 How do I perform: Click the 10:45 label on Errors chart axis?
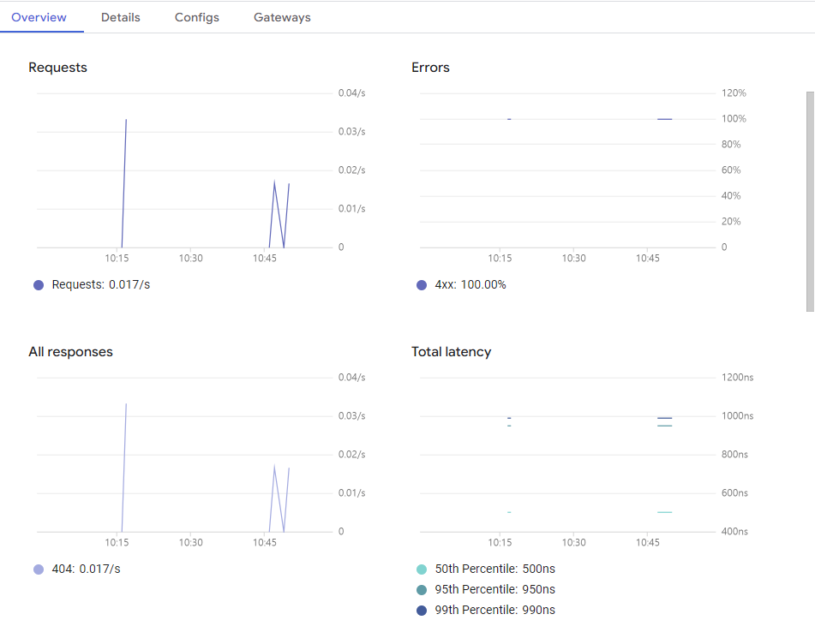(x=648, y=258)
